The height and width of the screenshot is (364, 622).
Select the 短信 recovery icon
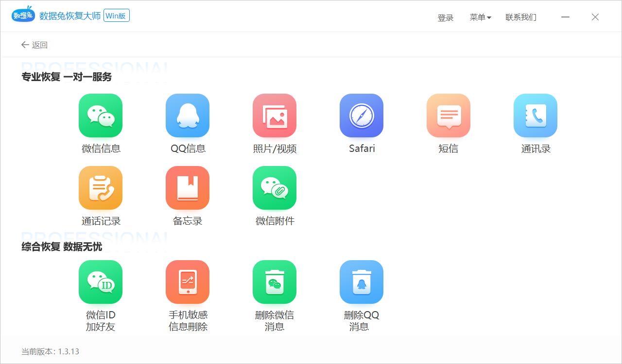pyautogui.click(x=448, y=116)
